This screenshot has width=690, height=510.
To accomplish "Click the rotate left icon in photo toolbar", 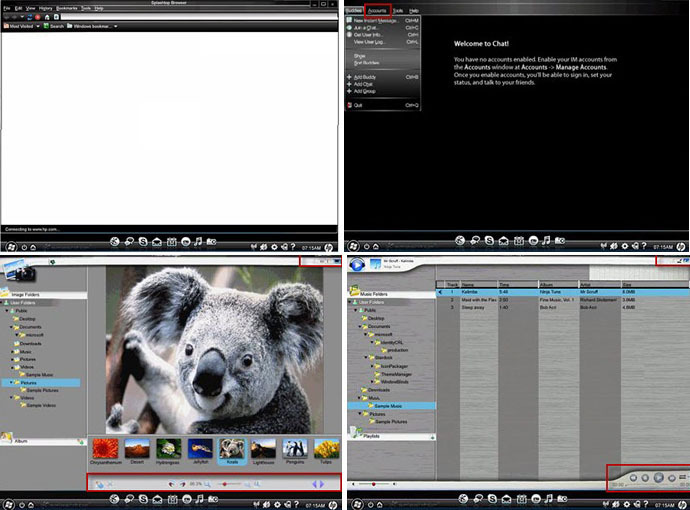I will [172, 484].
